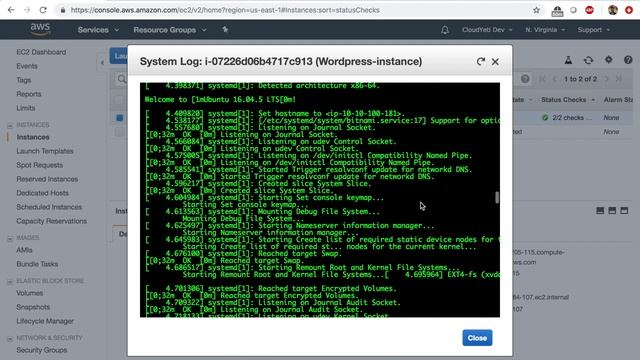Refresh the instances list
This screenshot has height=360, width=640.
tap(588, 60)
